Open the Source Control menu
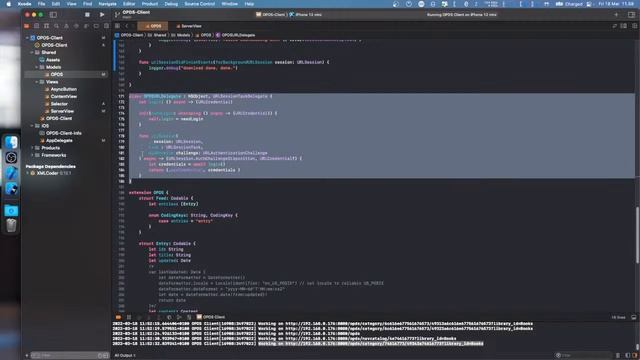This screenshot has width=640, height=360. 200,4
